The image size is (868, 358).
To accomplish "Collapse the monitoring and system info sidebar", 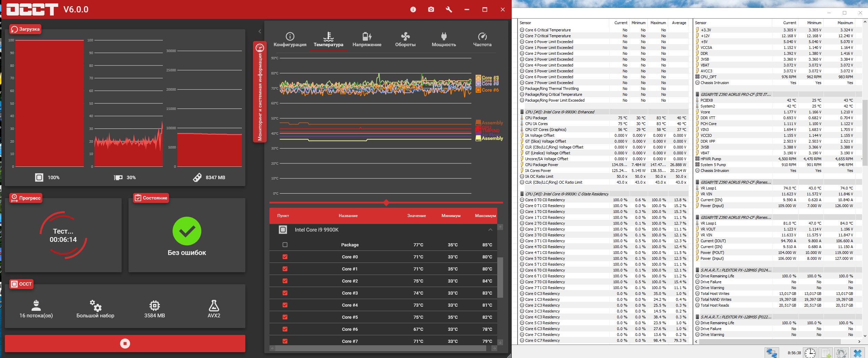I will tap(260, 92).
